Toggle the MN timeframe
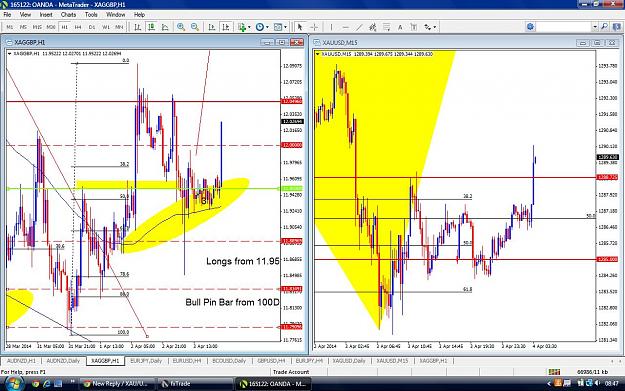This screenshot has width=625, height=391. tap(119, 27)
